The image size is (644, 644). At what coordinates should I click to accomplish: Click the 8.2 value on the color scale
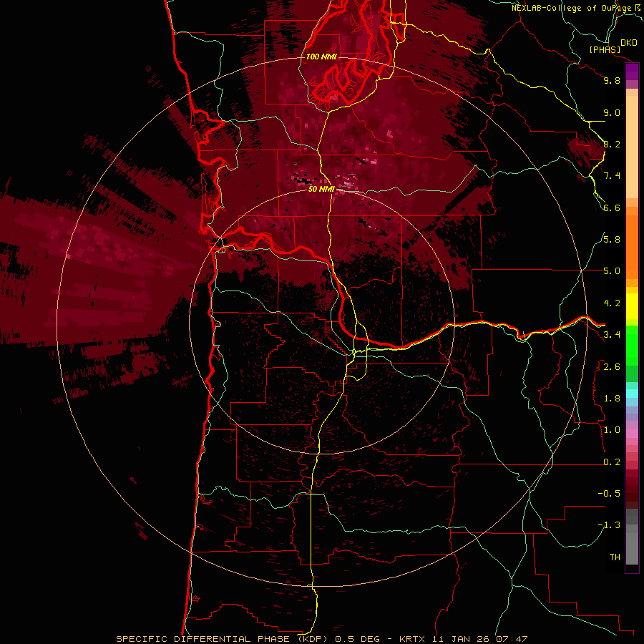coord(612,145)
